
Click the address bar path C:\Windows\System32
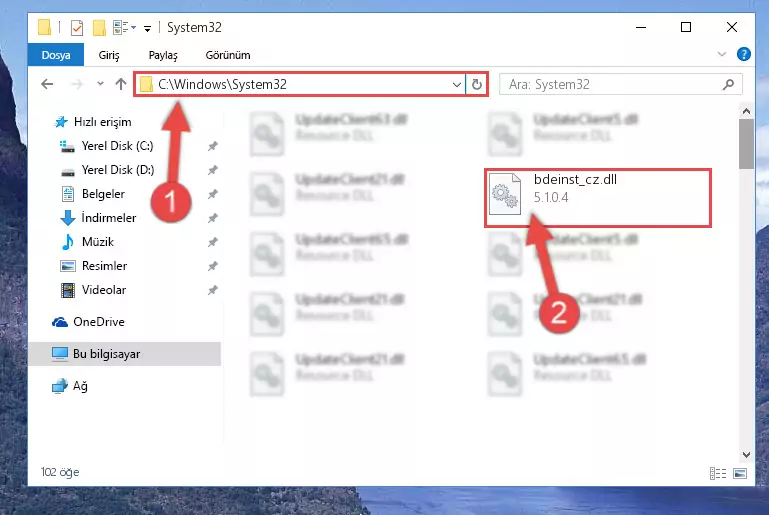point(222,84)
